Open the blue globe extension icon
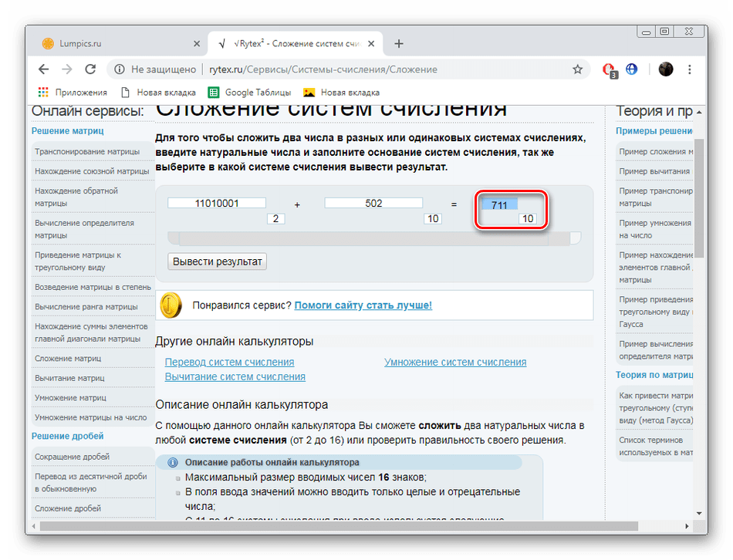Viewport: 733px width, 560px height. point(632,69)
